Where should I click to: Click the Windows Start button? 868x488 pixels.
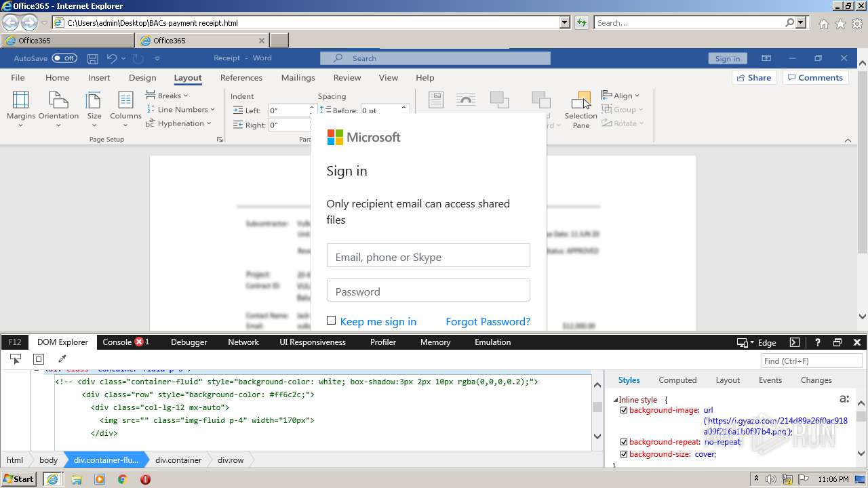pyautogui.click(x=19, y=479)
